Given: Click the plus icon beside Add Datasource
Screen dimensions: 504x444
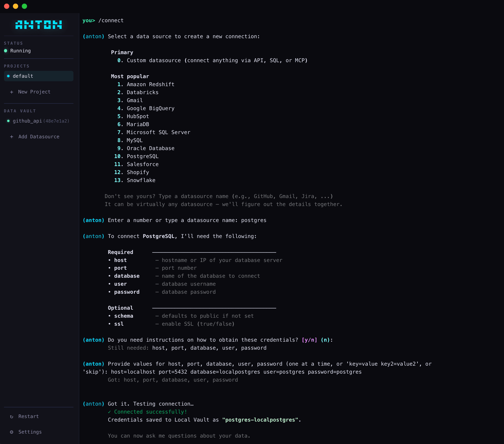Looking at the screenshot, I should pos(12,137).
